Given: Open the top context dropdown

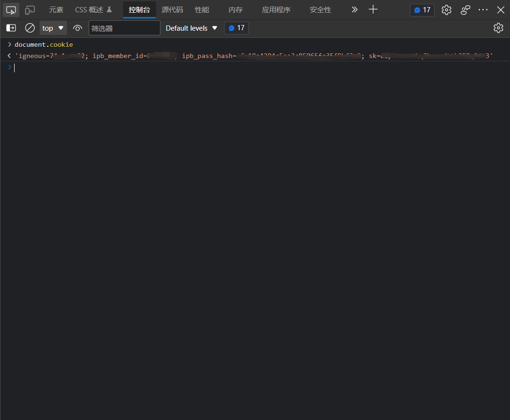Looking at the screenshot, I should pos(53,28).
